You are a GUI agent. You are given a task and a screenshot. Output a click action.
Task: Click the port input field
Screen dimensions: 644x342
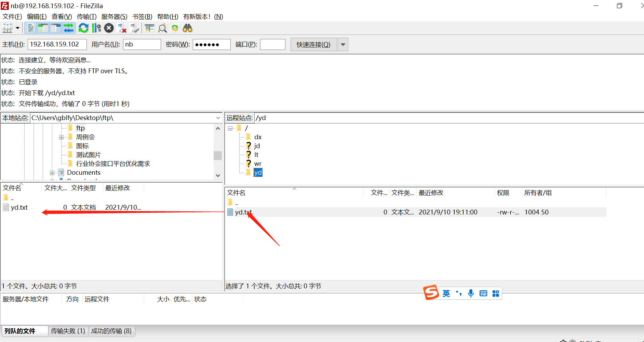(272, 44)
